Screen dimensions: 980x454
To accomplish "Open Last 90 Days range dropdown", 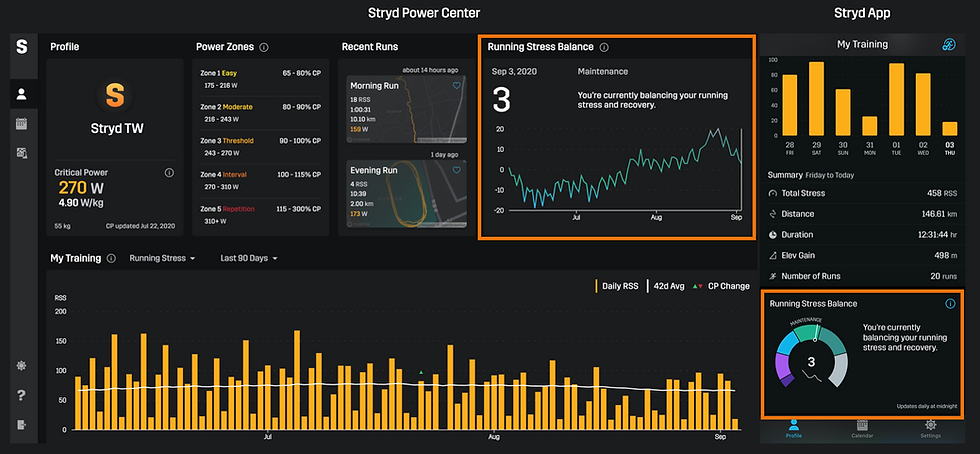I will click(x=249, y=258).
